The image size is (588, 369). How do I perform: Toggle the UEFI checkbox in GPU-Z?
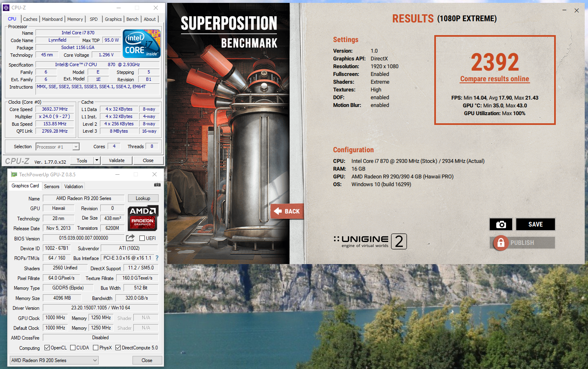pos(142,238)
